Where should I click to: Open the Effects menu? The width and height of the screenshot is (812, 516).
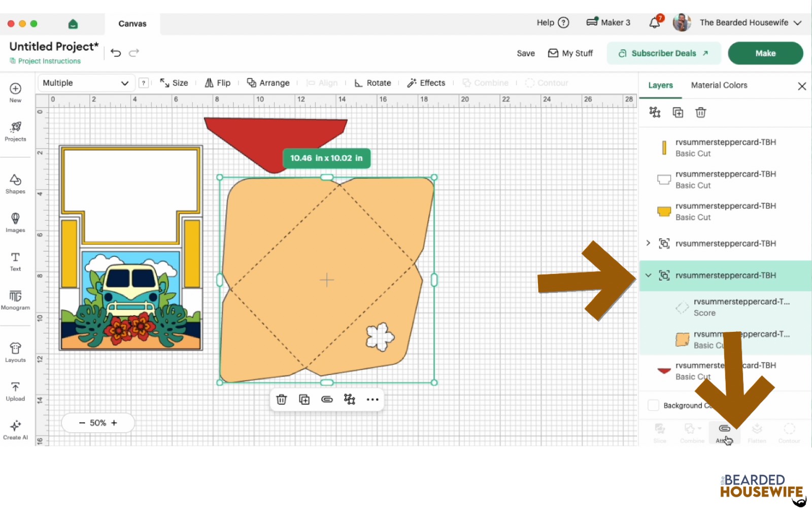(426, 83)
